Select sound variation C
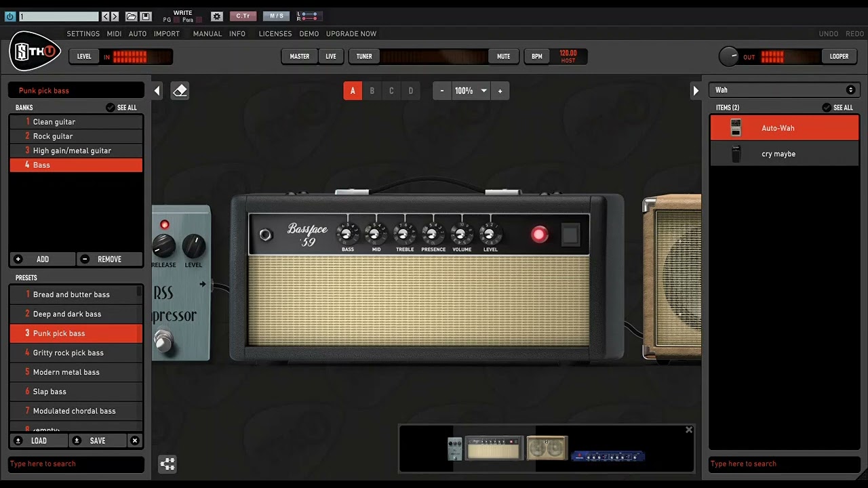 coord(391,91)
